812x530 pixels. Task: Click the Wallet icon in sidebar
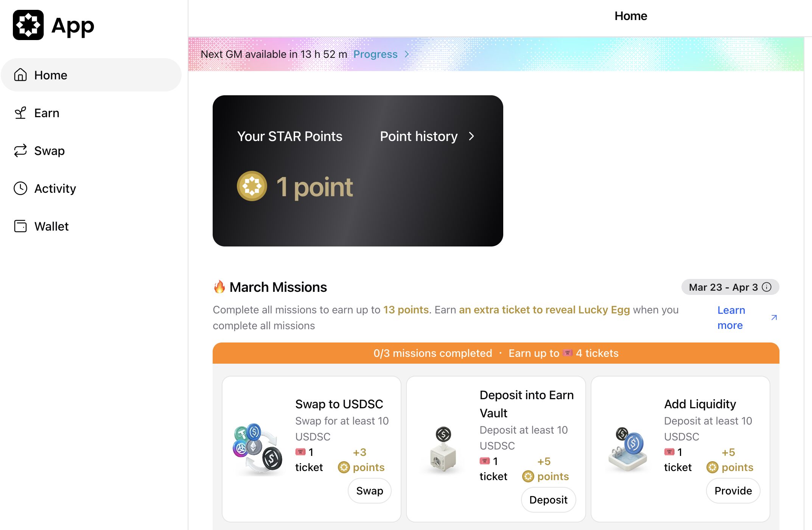tap(20, 226)
